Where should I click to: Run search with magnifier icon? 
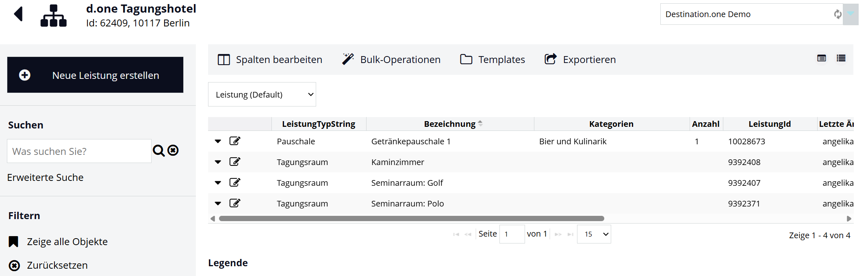[158, 151]
